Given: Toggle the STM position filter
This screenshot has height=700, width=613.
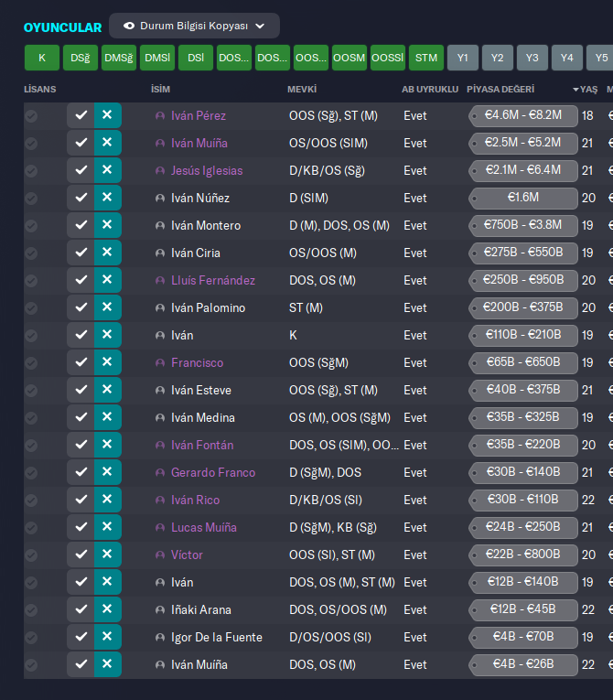Looking at the screenshot, I should click(x=426, y=58).
